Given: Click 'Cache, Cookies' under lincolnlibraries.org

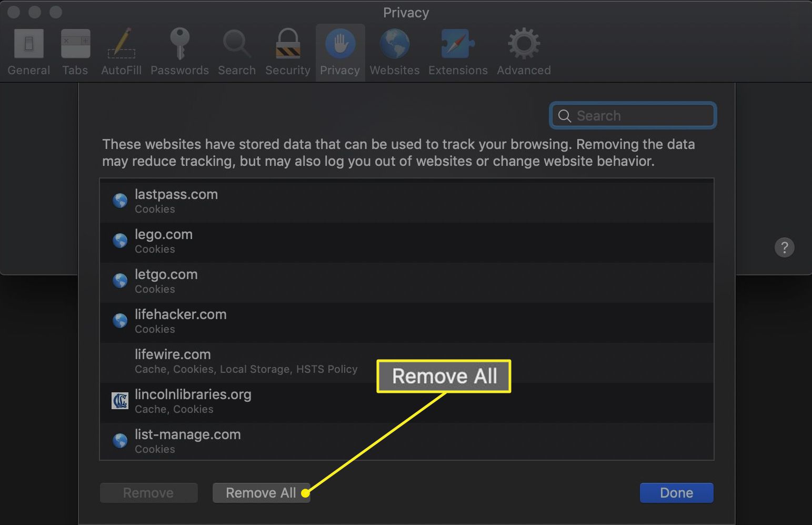Looking at the screenshot, I should point(174,409).
